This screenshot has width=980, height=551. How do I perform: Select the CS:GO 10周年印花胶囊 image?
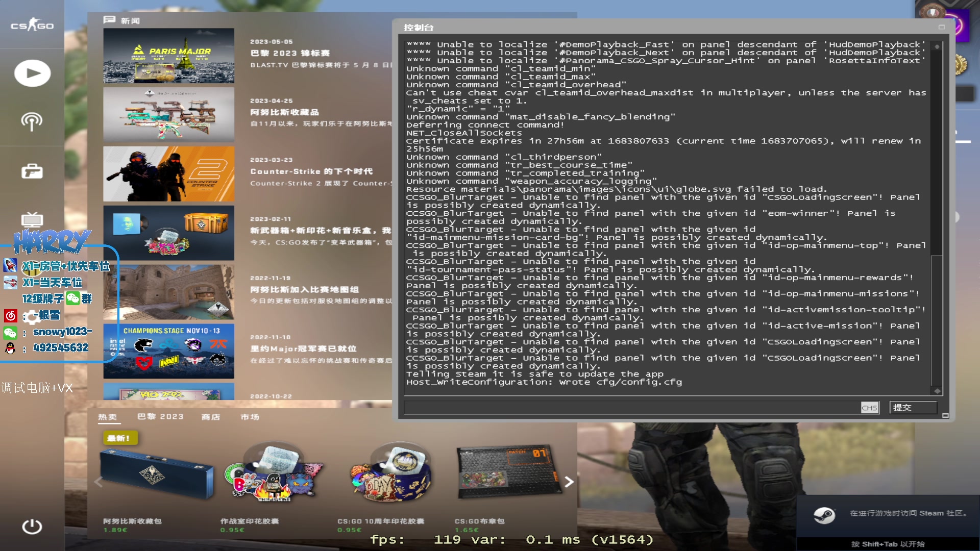click(392, 473)
